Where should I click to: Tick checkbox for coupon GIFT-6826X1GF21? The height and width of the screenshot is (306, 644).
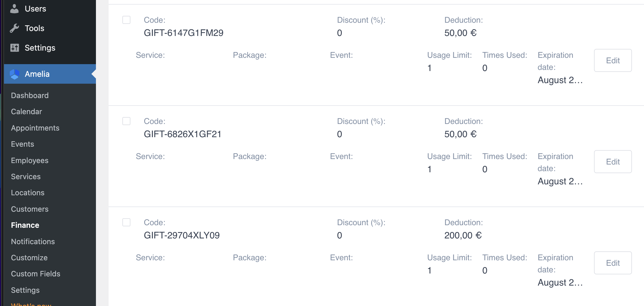click(x=126, y=121)
